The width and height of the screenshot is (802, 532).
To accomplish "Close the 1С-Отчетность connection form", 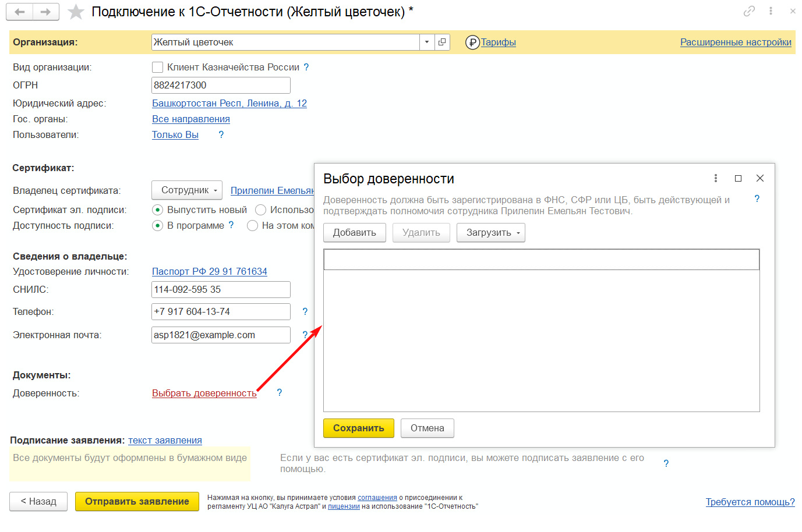I will pos(793,11).
